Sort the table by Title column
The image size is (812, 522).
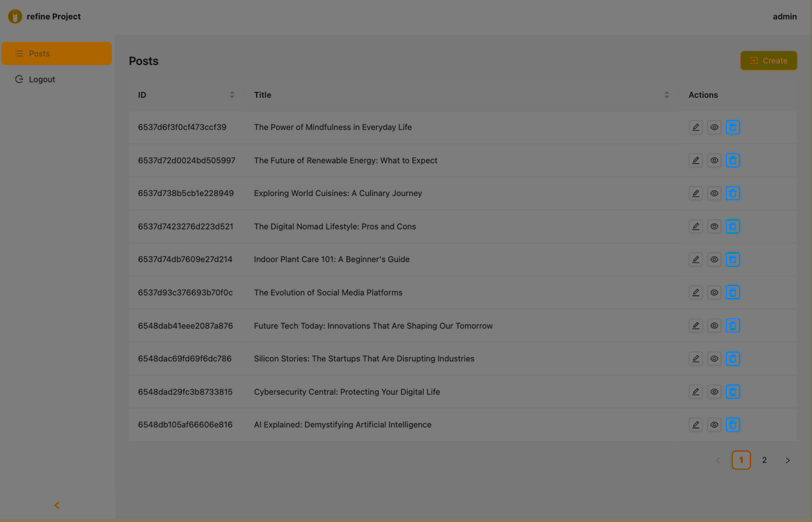(x=666, y=95)
